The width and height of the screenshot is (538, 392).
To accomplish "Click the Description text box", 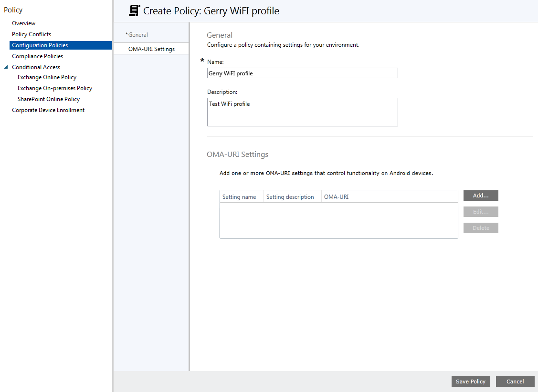I will 302,112.
